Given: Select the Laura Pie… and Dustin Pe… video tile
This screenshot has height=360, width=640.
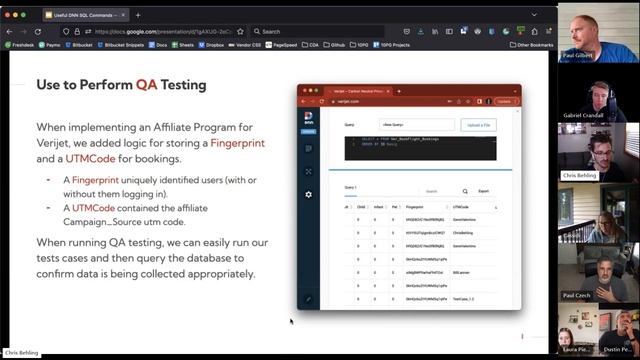Looking at the screenshot, I should click(x=598, y=329).
